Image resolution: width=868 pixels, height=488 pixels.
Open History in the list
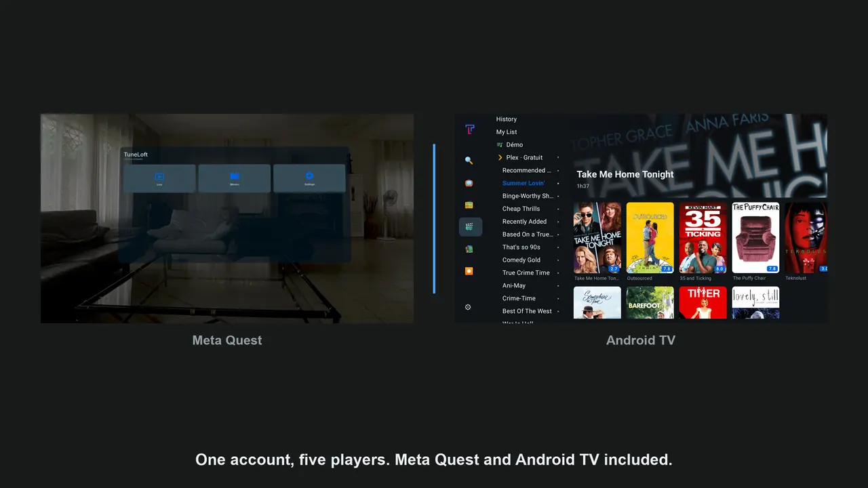pyautogui.click(x=507, y=119)
